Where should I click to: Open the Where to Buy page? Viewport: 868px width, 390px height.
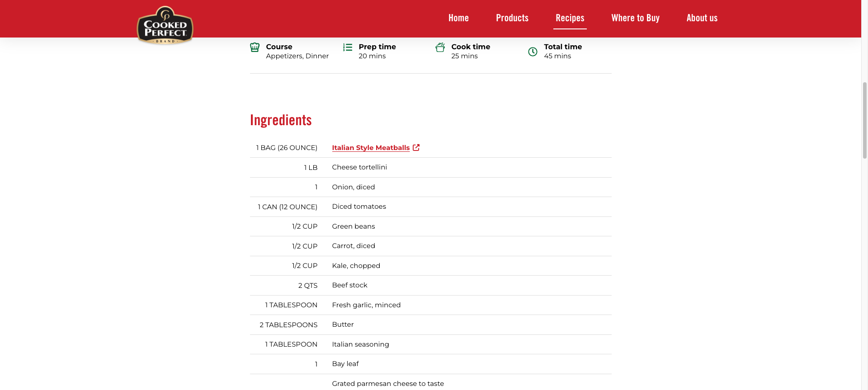point(635,18)
